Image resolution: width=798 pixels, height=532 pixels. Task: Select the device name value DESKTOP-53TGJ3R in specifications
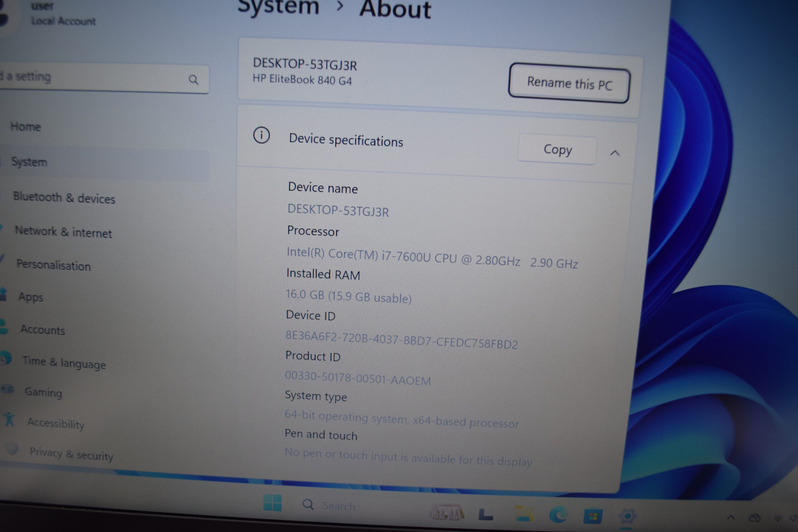[x=338, y=210]
